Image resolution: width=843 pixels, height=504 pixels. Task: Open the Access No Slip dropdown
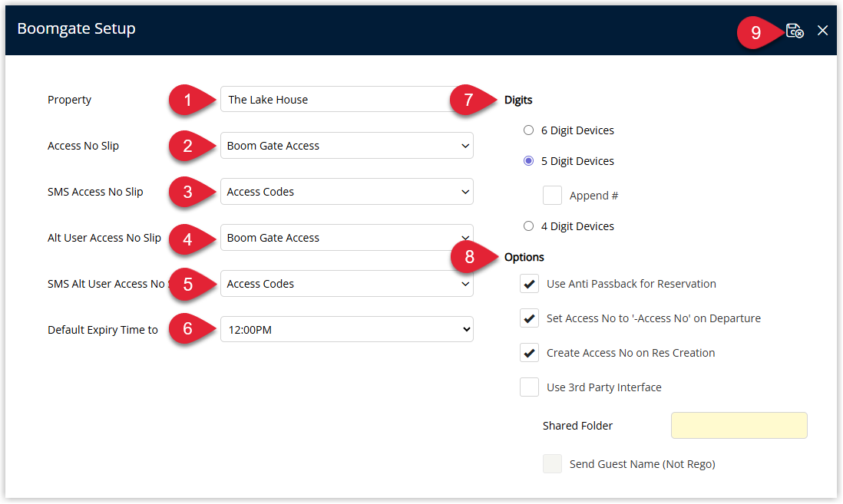[347, 146]
